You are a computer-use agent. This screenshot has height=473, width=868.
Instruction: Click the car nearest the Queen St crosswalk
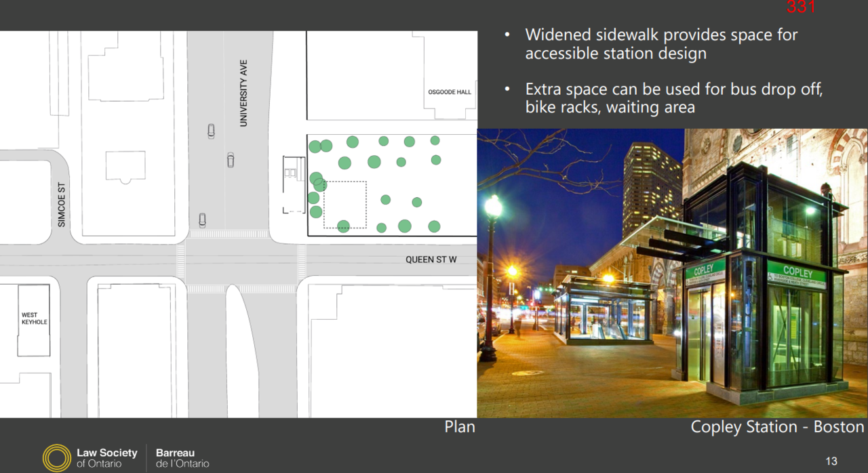(202, 220)
